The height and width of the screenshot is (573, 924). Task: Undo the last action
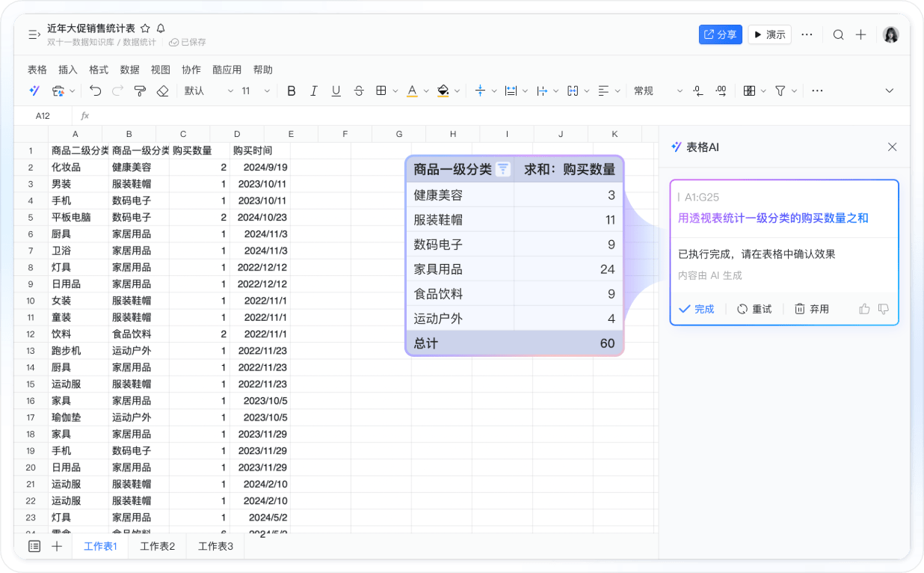coord(95,91)
